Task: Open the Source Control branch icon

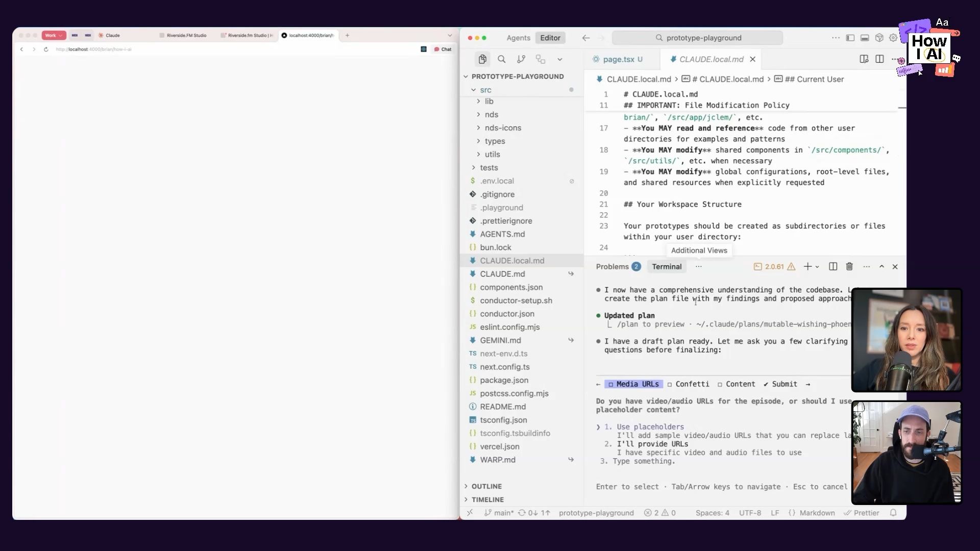Action: coord(521,59)
